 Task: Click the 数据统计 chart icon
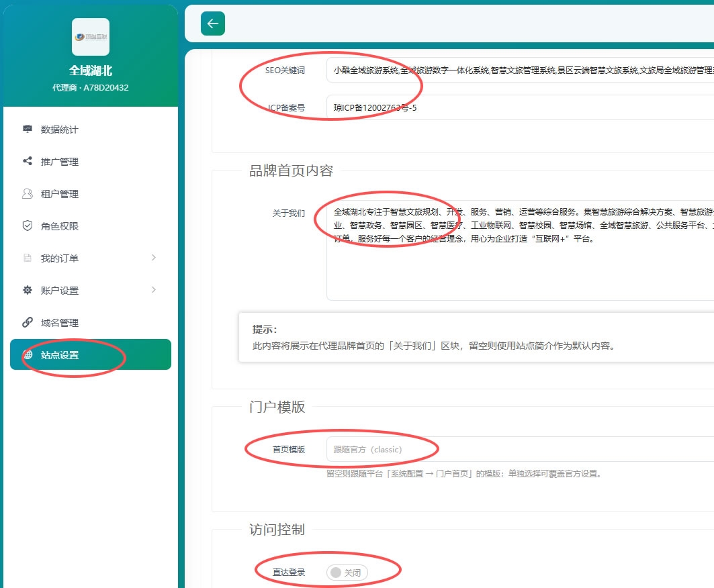[x=28, y=130]
